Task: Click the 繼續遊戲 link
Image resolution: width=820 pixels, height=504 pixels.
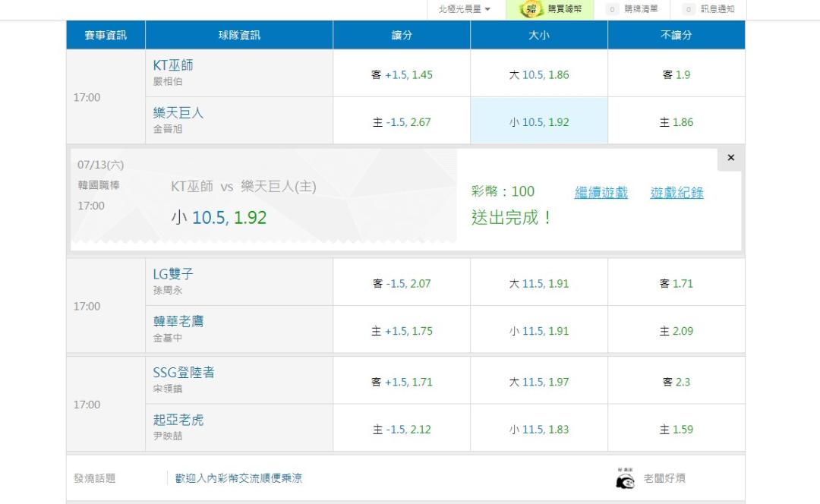Action: [601, 192]
